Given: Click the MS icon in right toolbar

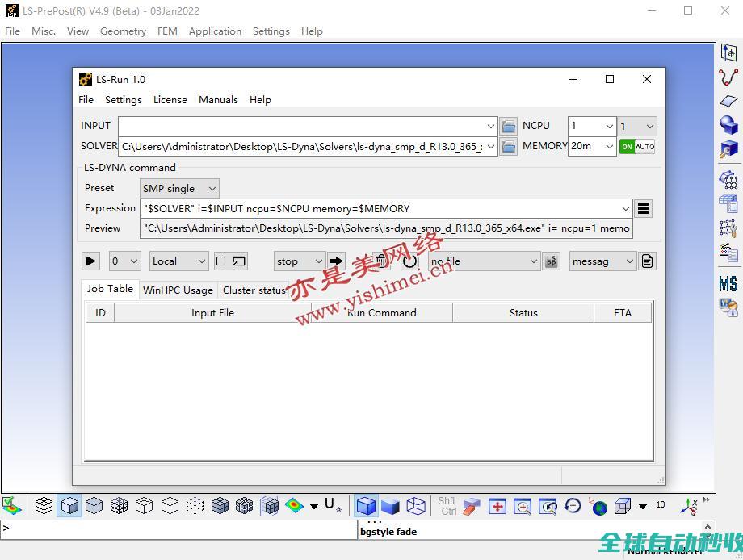Looking at the screenshot, I should (x=728, y=284).
